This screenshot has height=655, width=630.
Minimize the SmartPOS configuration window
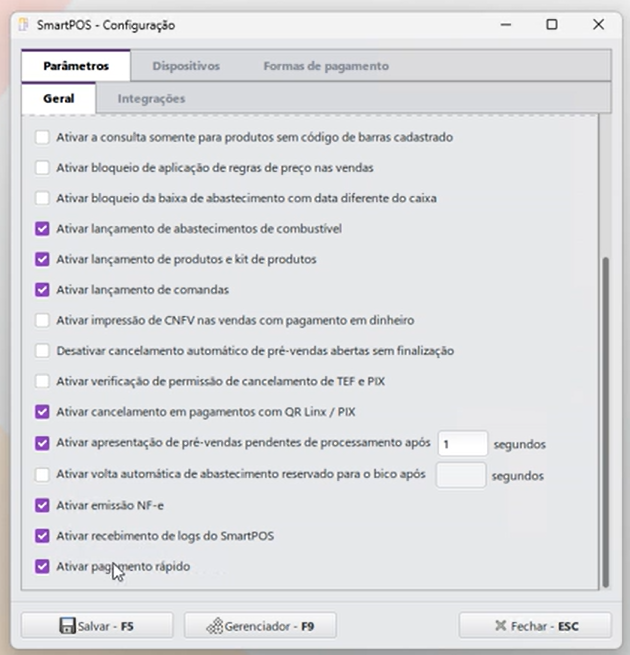pyautogui.click(x=506, y=25)
